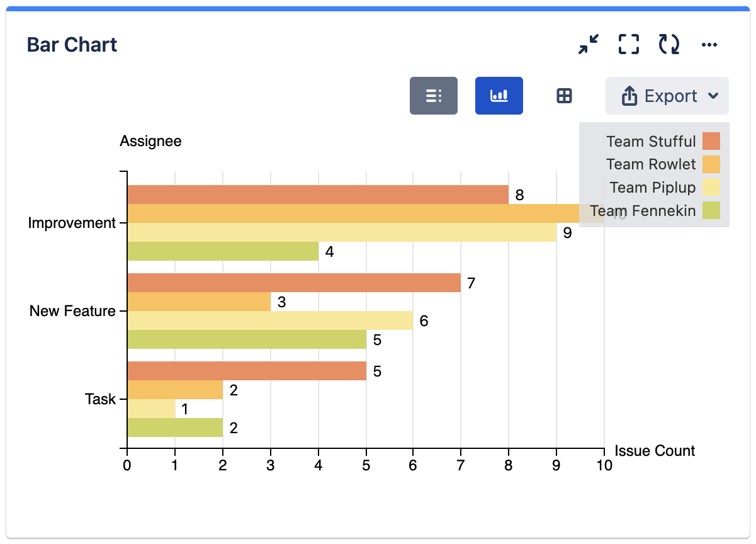Click the New Feature axis label
This screenshot has height=544, width=756.
point(72,310)
